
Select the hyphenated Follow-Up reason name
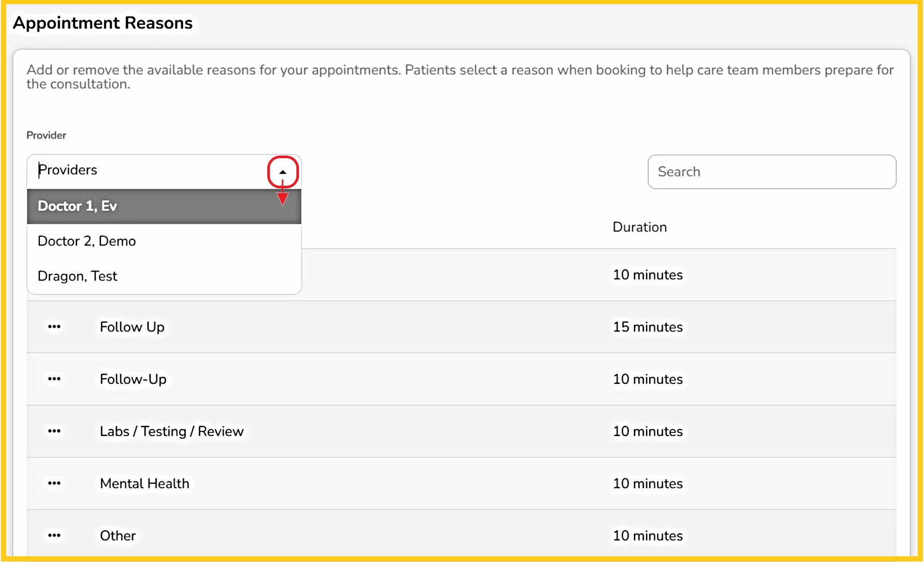coord(133,379)
